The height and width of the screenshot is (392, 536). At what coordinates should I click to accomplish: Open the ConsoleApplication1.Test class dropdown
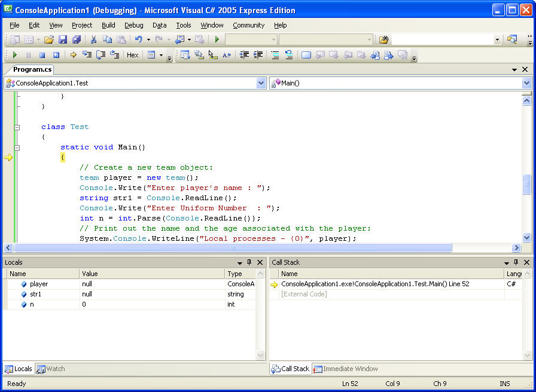coord(261,83)
